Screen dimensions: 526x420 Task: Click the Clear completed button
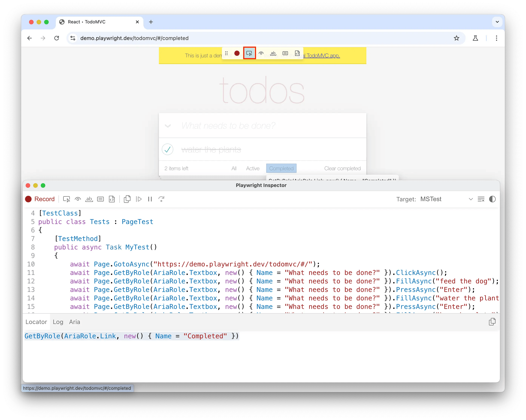pos(342,168)
